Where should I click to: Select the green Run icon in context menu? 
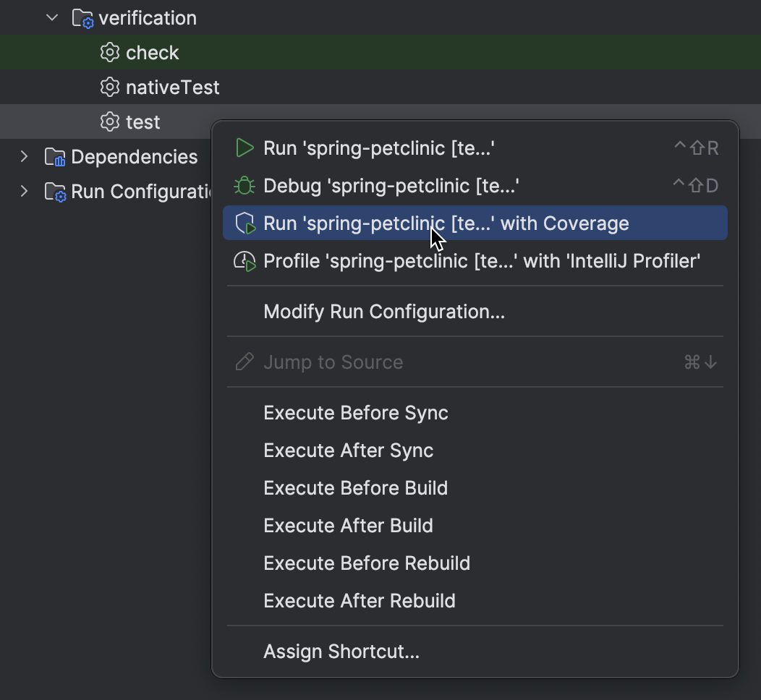coord(245,148)
